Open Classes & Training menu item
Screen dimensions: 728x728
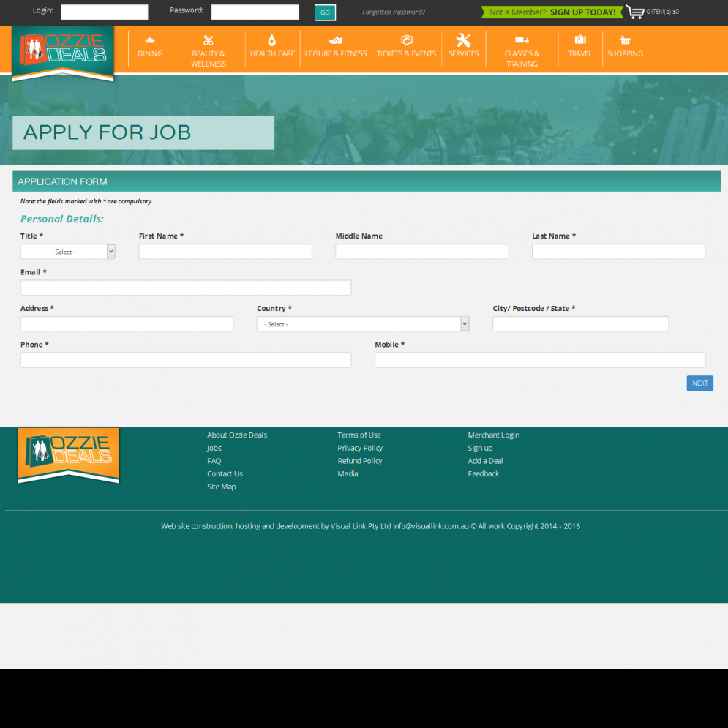pyautogui.click(x=522, y=58)
